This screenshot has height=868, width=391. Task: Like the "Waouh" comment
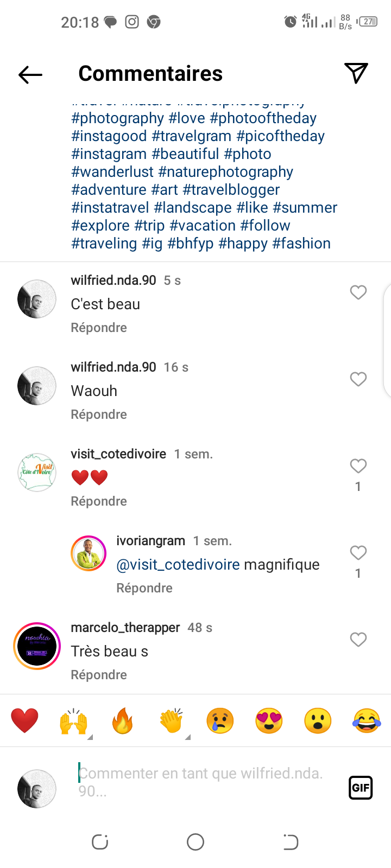358,379
